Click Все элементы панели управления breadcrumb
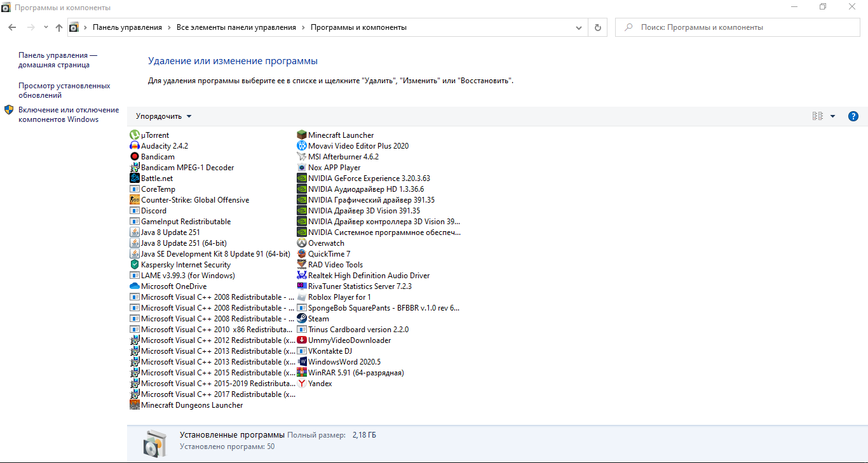 click(236, 27)
